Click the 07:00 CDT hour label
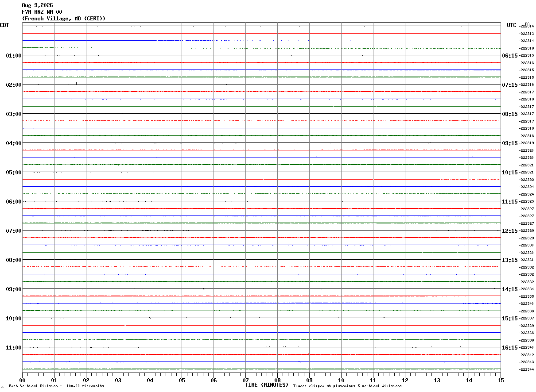The height and width of the screenshot is (392, 536). click(x=14, y=231)
